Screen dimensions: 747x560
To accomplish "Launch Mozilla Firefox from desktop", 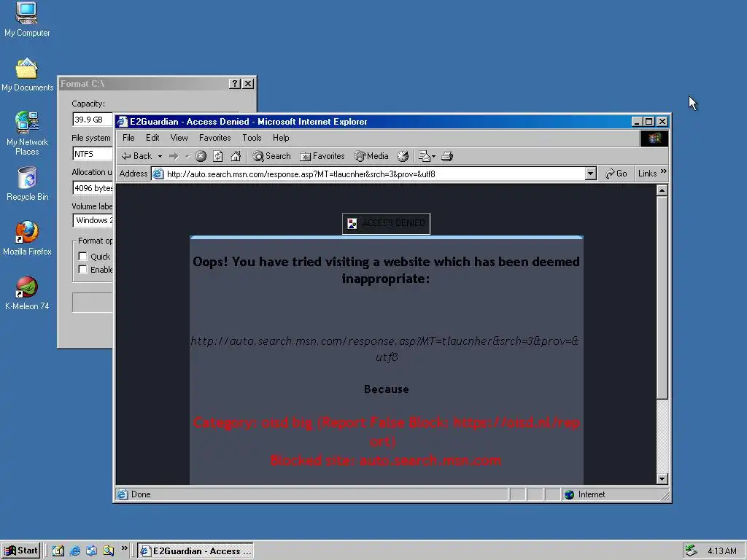I will click(27, 238).
